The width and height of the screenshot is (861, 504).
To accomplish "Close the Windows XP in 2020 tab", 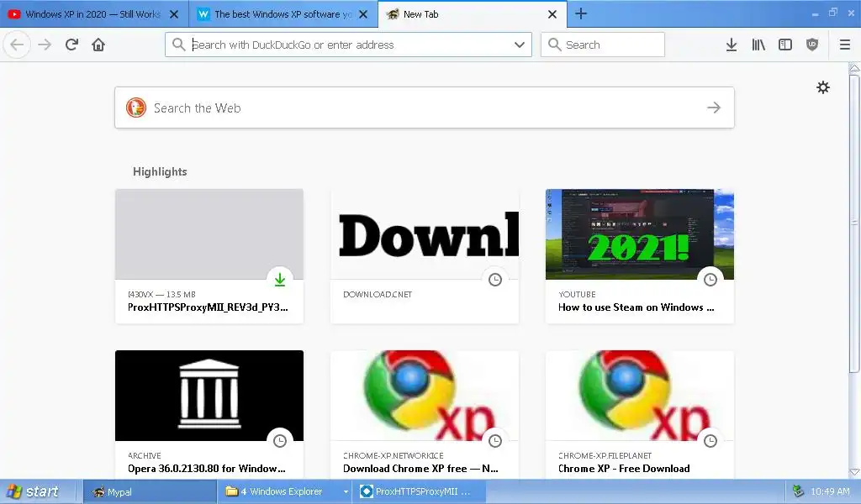I will 174,14.
